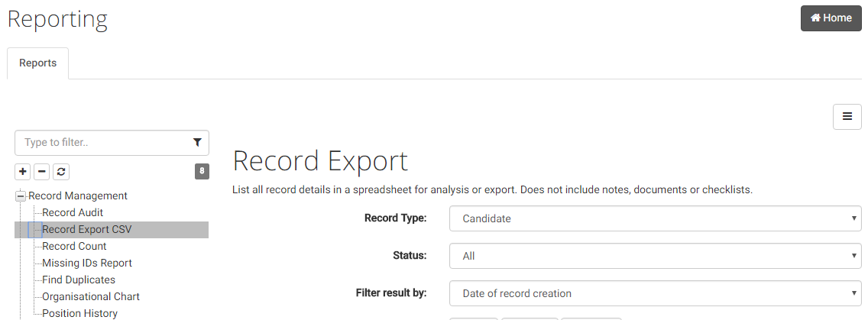Click the Home button

click(x=831, y=18)
